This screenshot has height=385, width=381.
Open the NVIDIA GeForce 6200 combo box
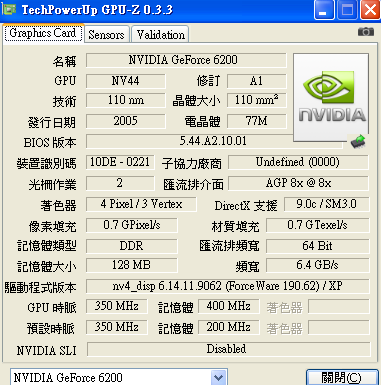(x=119, y=377)
